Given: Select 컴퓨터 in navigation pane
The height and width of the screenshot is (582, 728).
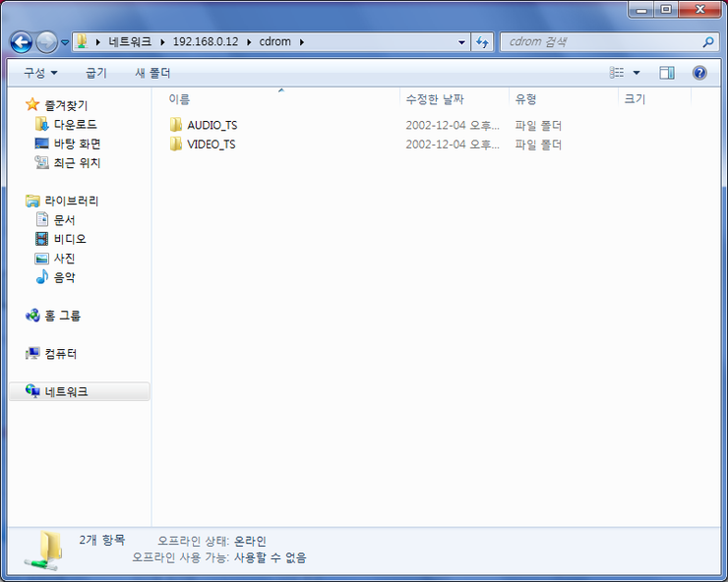Looking at the screenshot, I should (60, 354).
